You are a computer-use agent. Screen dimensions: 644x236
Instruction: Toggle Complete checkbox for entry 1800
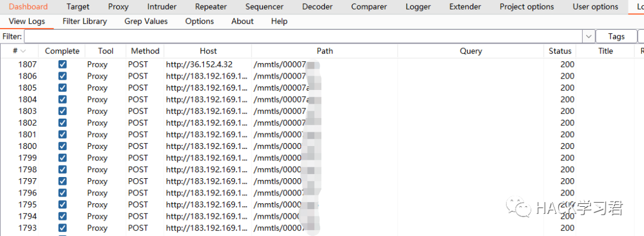[x=63, y=146]
